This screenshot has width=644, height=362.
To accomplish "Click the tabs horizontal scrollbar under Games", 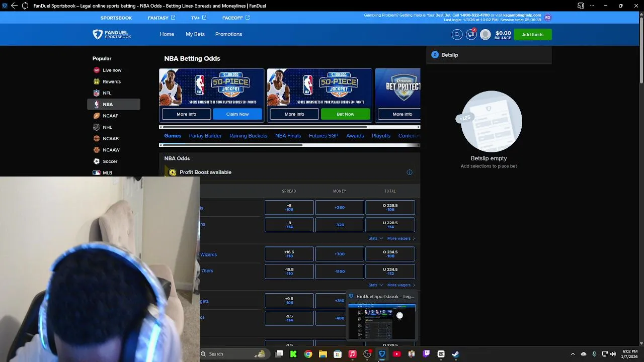I will click(x=231, y=145).
